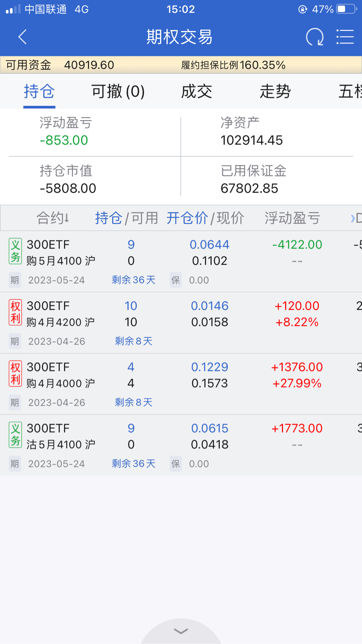Screen dimensions: 362x644
Task: Tap the back arrow icon
Action: click(x=23, y=37)
